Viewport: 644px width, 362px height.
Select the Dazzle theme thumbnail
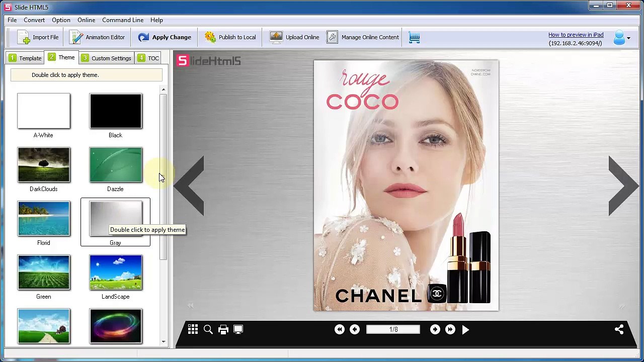[116, 165]
